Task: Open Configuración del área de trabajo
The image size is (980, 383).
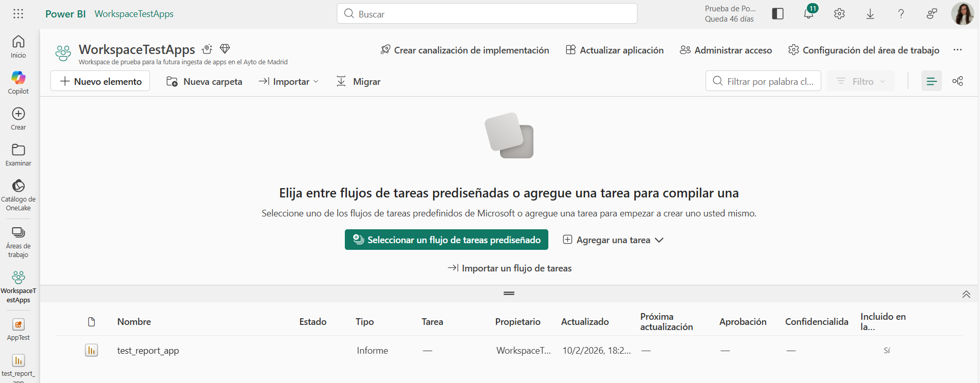Action: (864, 50)
